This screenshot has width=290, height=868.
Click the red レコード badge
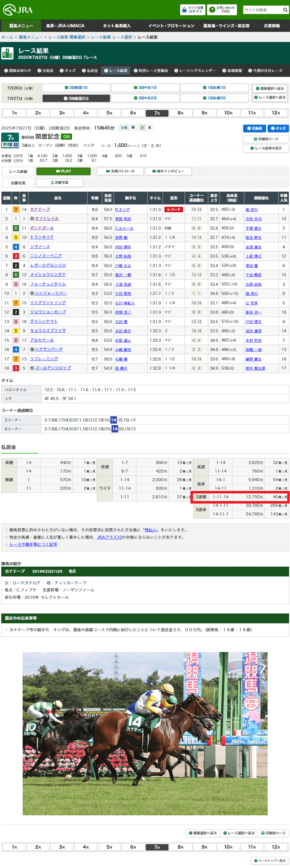[x=174, y=209]
